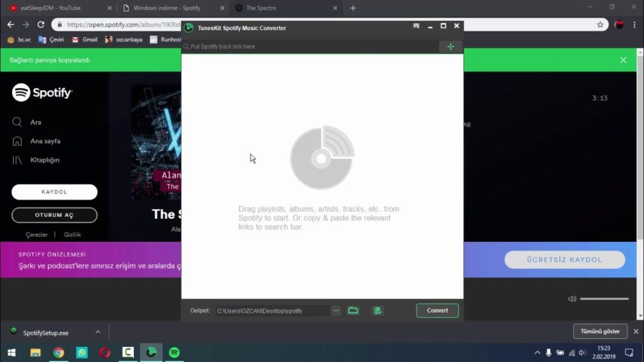Open the Çerezler link
The width and height of the screenshot is (644, 362).
tap(36, 235)
